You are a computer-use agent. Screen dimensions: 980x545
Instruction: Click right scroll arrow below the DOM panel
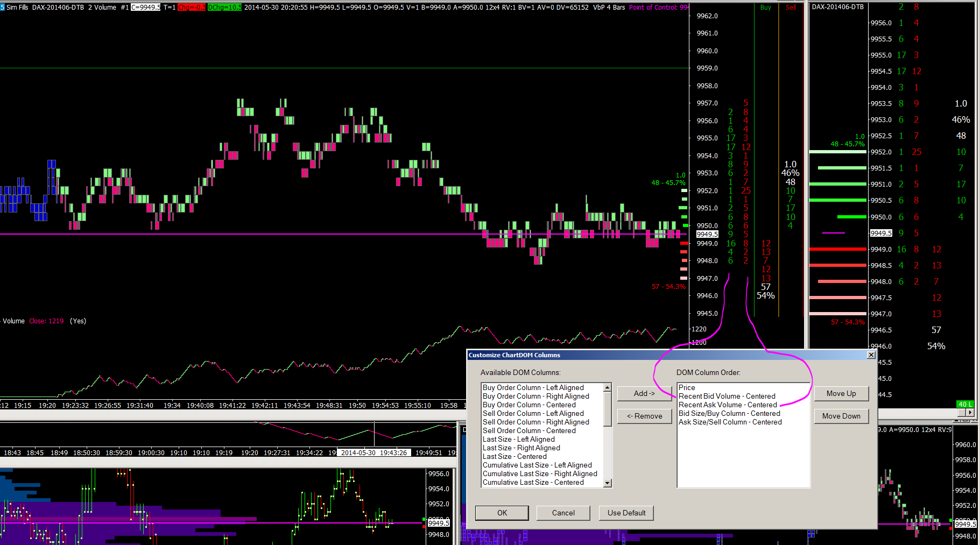(x=970, y=413)
